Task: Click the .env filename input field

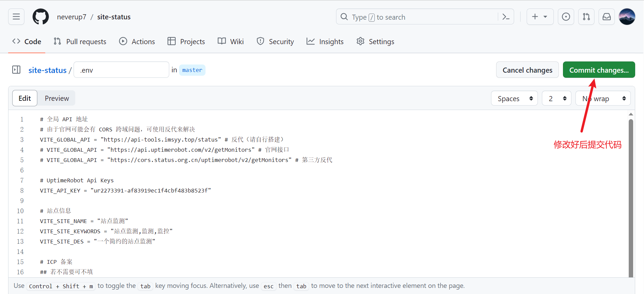Action: tap(121, 70)
